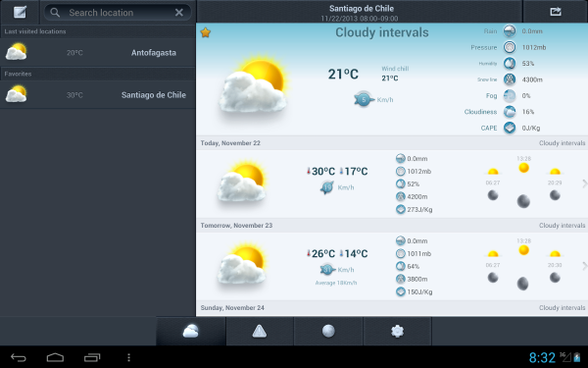The height and width of the screenshot is (368, 588).
Task: Tap the Humidity droplet icon showing 53%
Action: (510, 64)
